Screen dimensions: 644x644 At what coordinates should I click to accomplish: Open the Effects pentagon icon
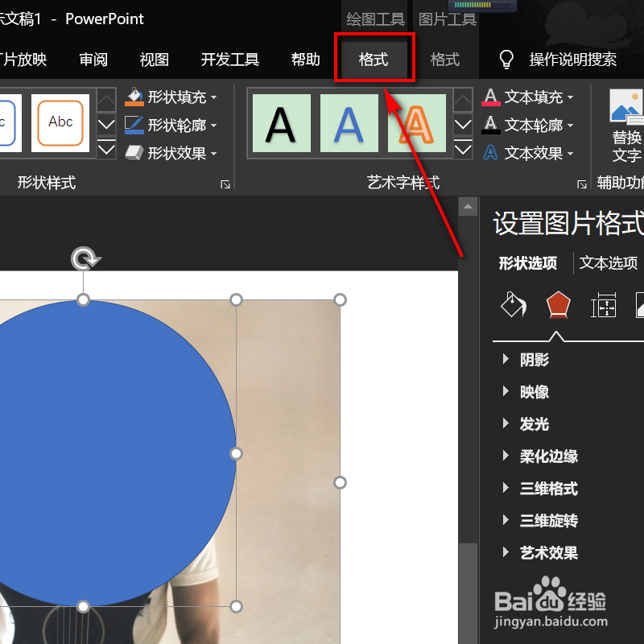(558, 305)
